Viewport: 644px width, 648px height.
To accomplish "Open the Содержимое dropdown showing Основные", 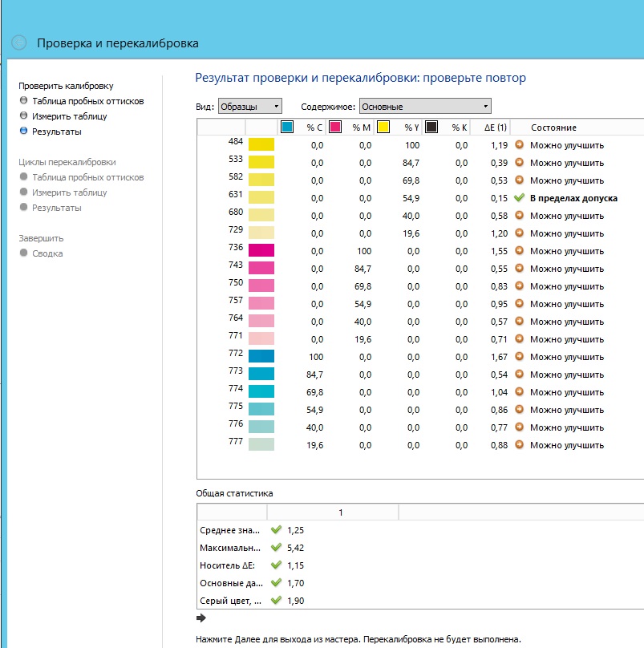I will pos(424,107).
